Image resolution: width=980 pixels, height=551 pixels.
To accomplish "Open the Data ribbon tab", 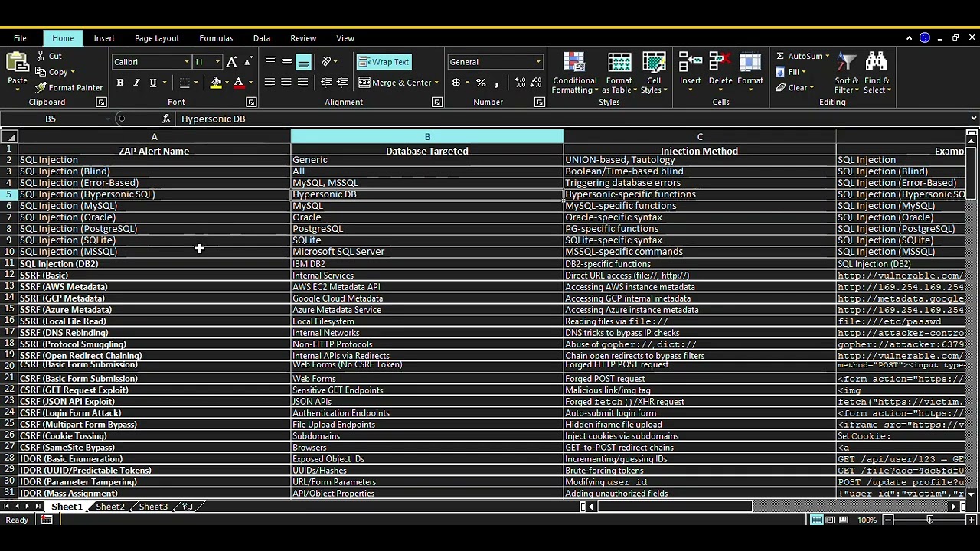I will point(262,38).
